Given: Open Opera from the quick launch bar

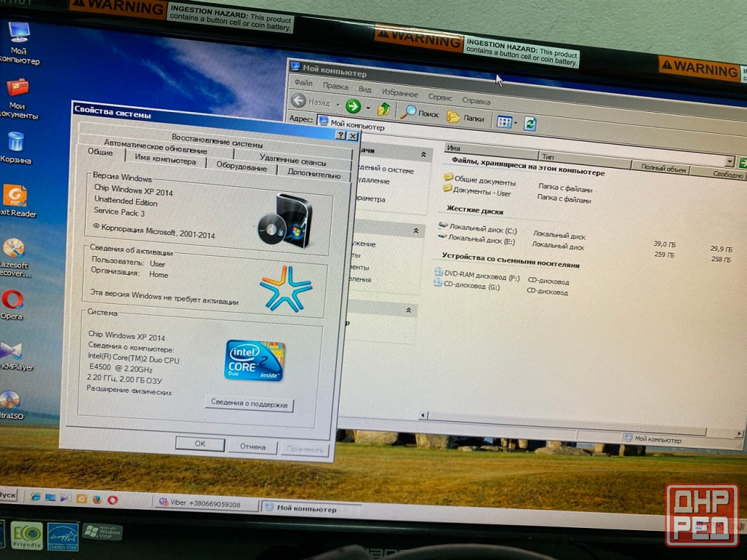Looking at the screenshot, I should click(x=113, y=500).
